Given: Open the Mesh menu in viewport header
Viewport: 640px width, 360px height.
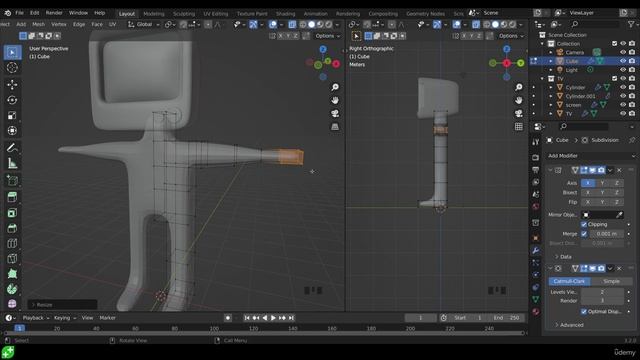Looking at the screenshot, I should click(39, 24).
